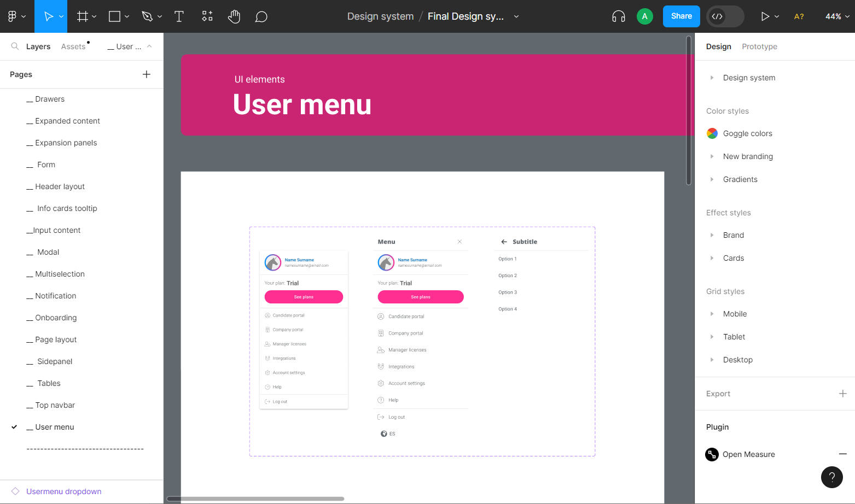Open the help question mark button
The width and height of the screenshot is (855, 504).
(x=832, y=477)
